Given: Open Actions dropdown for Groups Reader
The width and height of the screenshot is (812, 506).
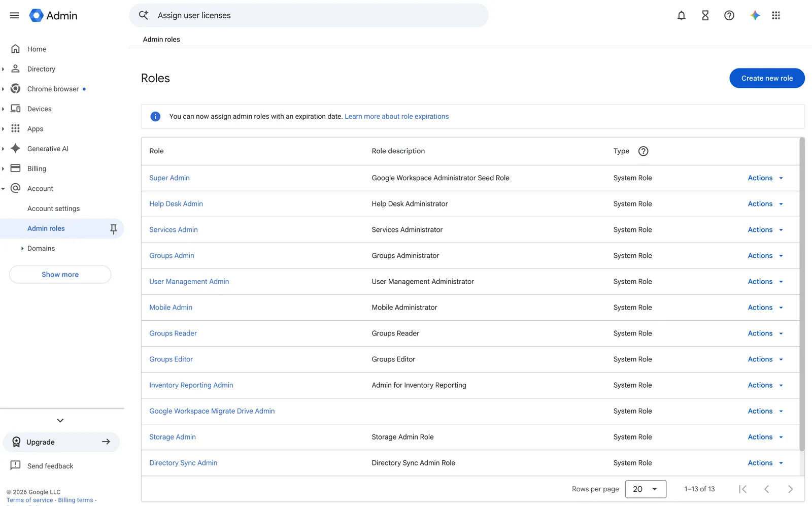Looking at the screenshot, I should coord(765,333).
